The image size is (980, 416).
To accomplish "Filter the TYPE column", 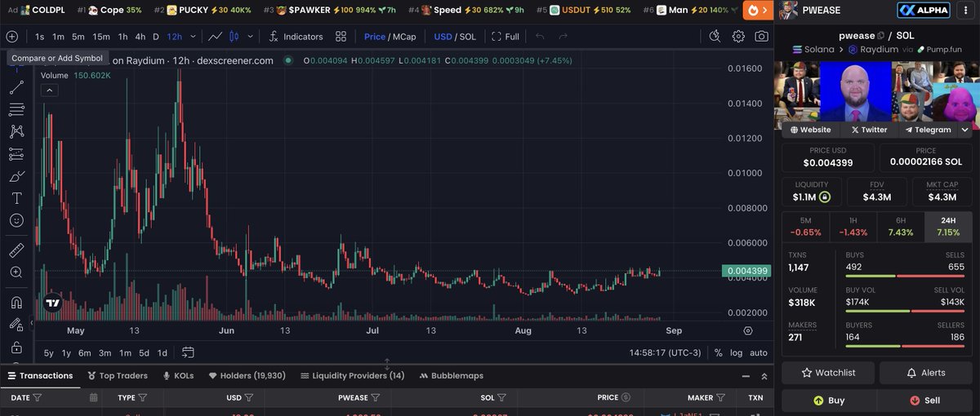I will click(x=143, y=397).
